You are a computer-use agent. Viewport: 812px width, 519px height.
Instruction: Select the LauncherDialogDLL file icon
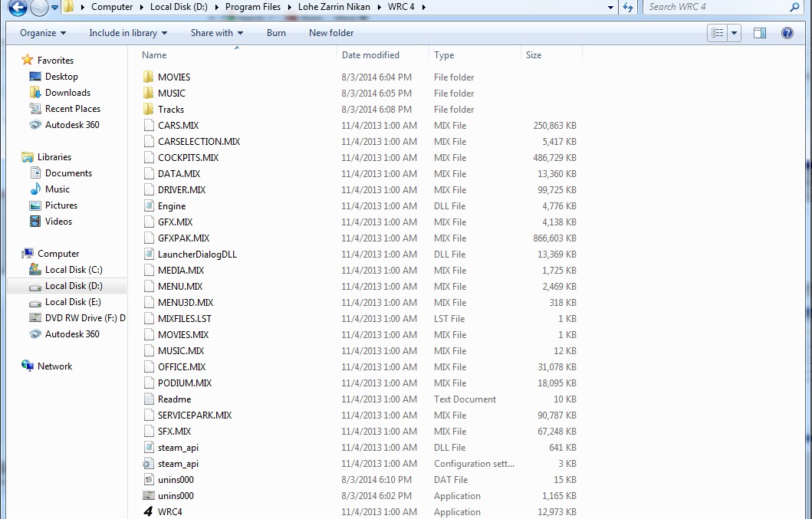tap(149, 254)
